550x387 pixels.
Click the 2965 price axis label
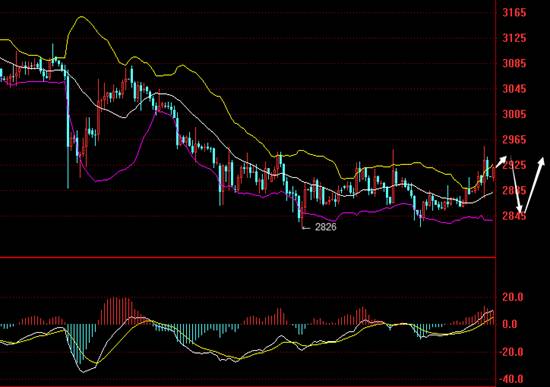(514, 140)
